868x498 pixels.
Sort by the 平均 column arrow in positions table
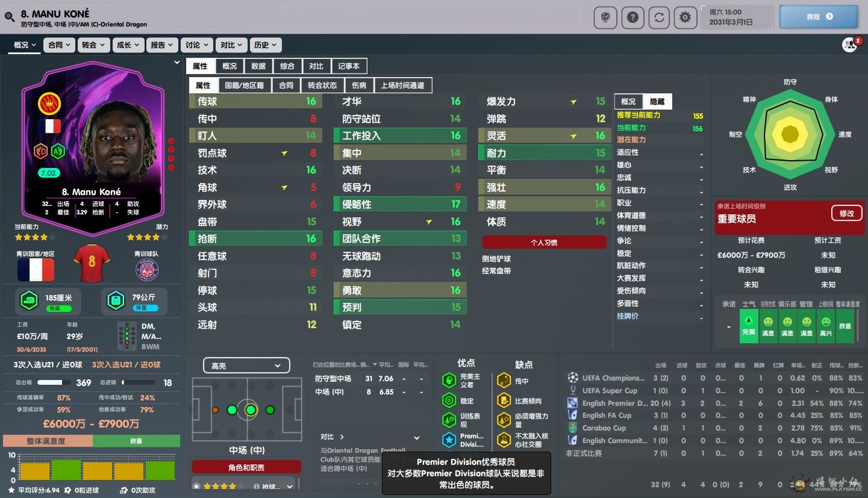(x=375, y=365)
